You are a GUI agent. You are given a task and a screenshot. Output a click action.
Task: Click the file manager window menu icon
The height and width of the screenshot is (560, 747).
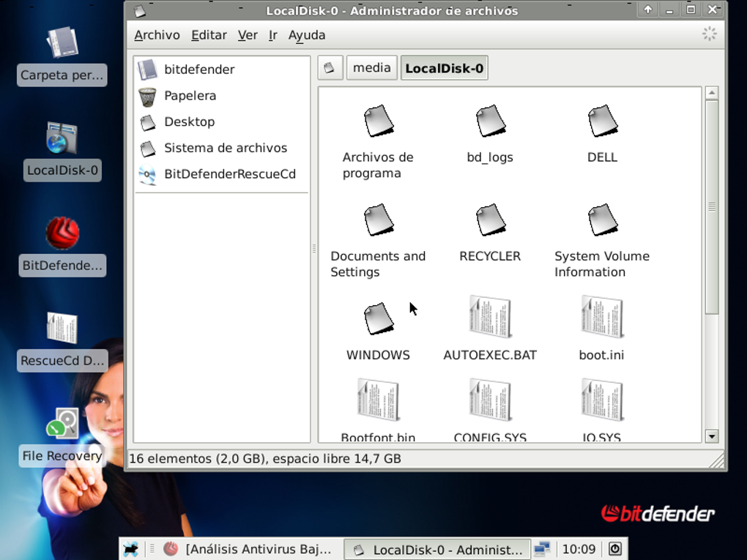140,10
